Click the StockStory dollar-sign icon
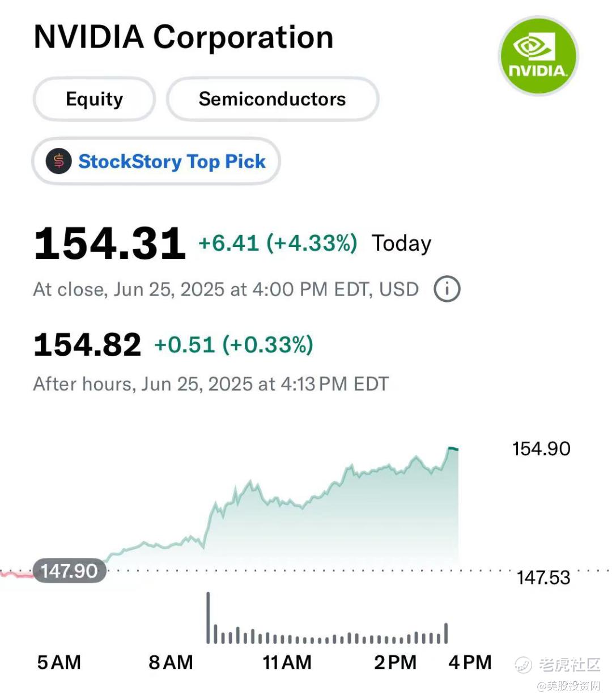Viewport: 612px width, 700px height. pos(59,161)
